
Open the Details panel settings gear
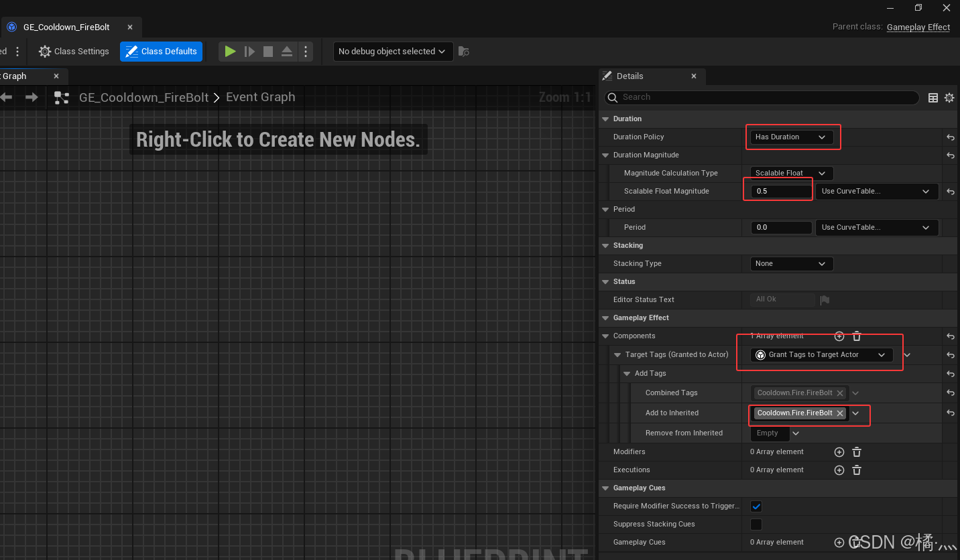pyautogui.click(x=949, y=98)
